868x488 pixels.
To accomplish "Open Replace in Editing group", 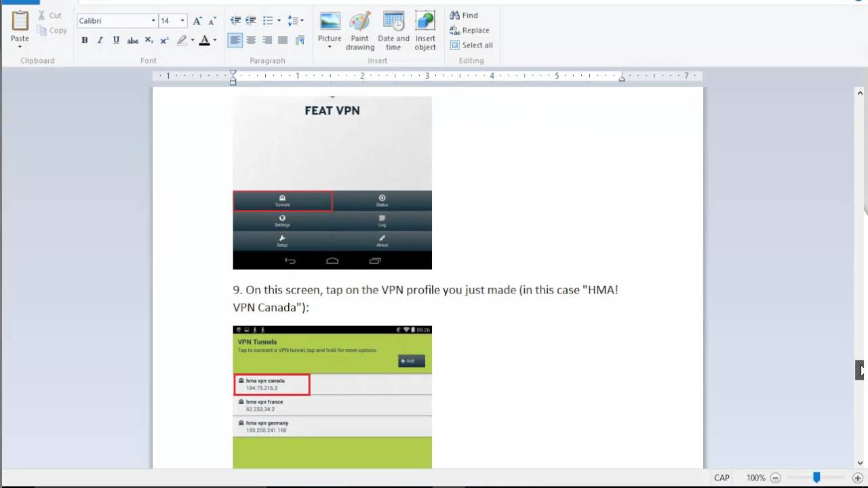I will (469, 30).
